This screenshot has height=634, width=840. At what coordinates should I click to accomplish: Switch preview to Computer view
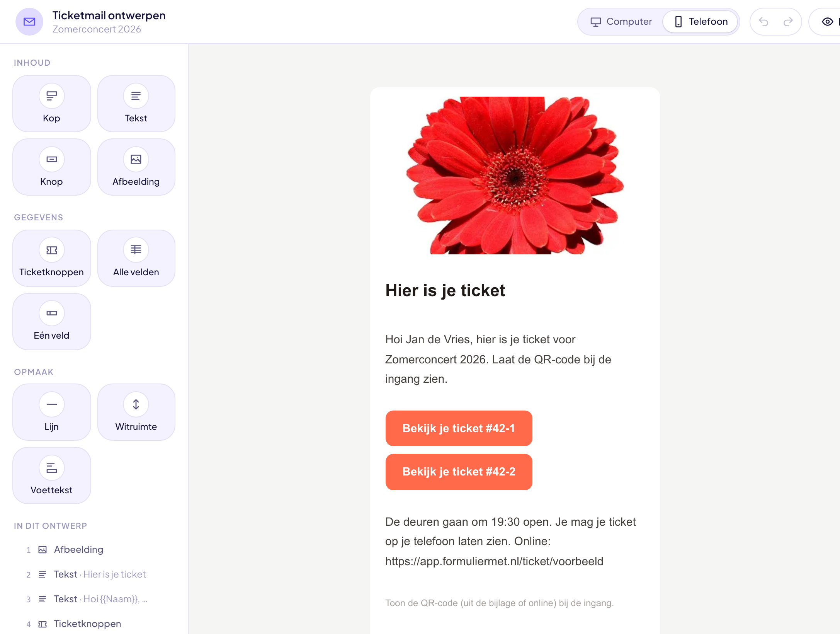(x=621, y=22)
